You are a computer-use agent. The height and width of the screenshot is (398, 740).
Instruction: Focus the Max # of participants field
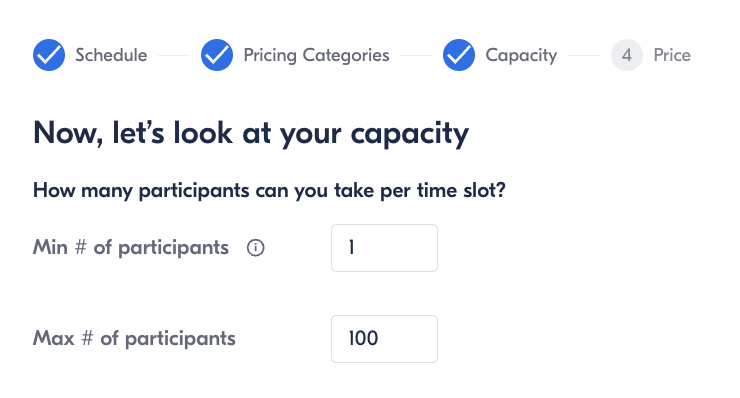385,339
